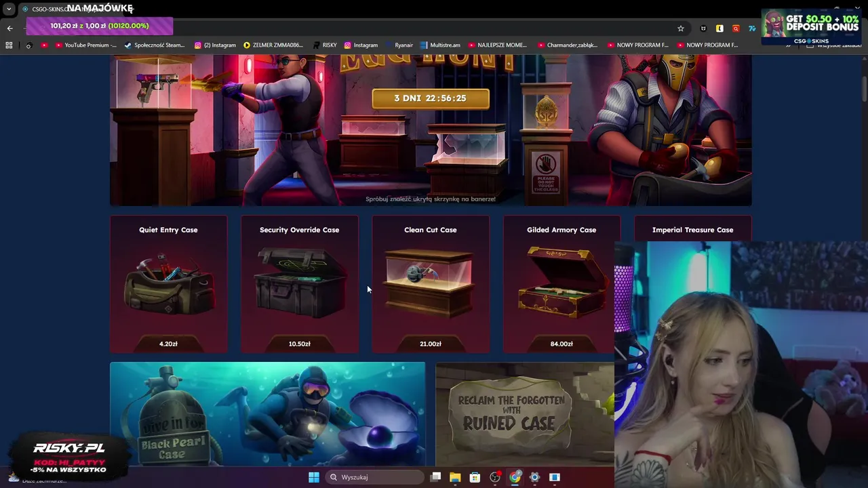This screenshot has width=868, height=488.
Task: Open the Ryanair bookmark
Action: [399, 45]
